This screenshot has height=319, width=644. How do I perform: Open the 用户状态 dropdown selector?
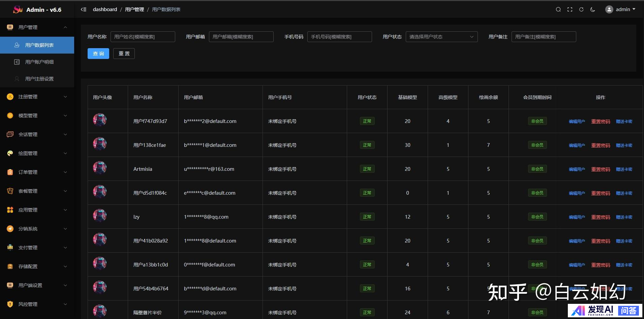pyautogui.click(x=441, y=37)
